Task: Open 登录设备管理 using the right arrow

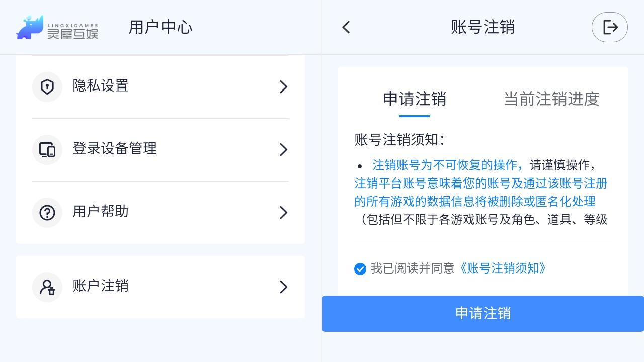Action: tap(283, 149)
